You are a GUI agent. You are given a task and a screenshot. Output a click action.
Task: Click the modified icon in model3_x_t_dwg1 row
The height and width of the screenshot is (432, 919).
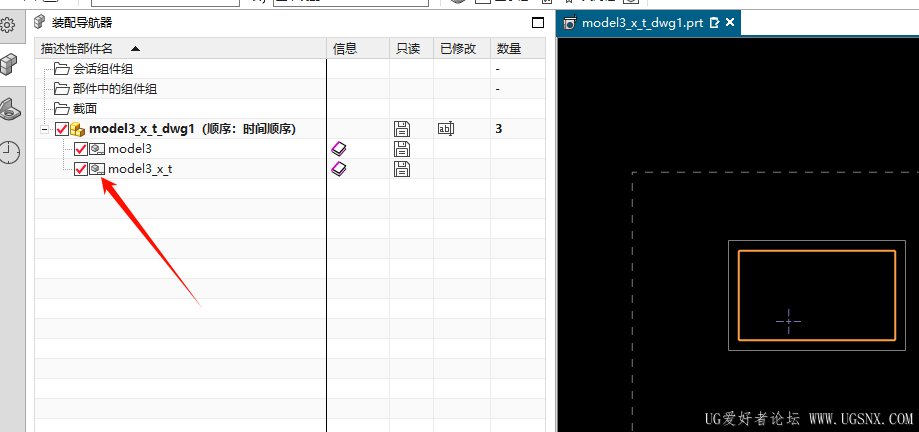[446, 129]
